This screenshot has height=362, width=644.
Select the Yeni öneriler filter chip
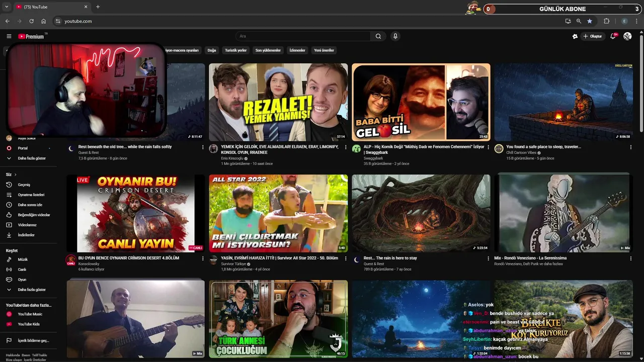324,50
